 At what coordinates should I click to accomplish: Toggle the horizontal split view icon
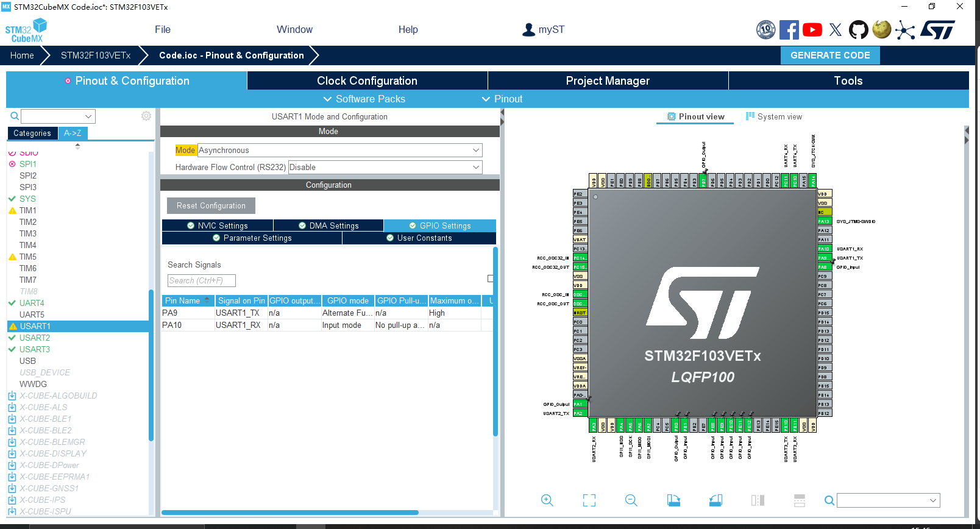[x=800, y=500]
